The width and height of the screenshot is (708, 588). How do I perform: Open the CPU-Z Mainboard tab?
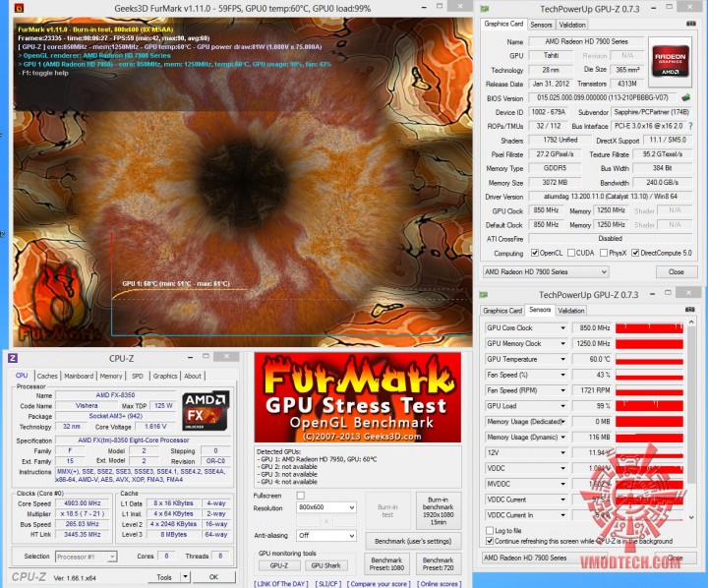click(79, 376)
